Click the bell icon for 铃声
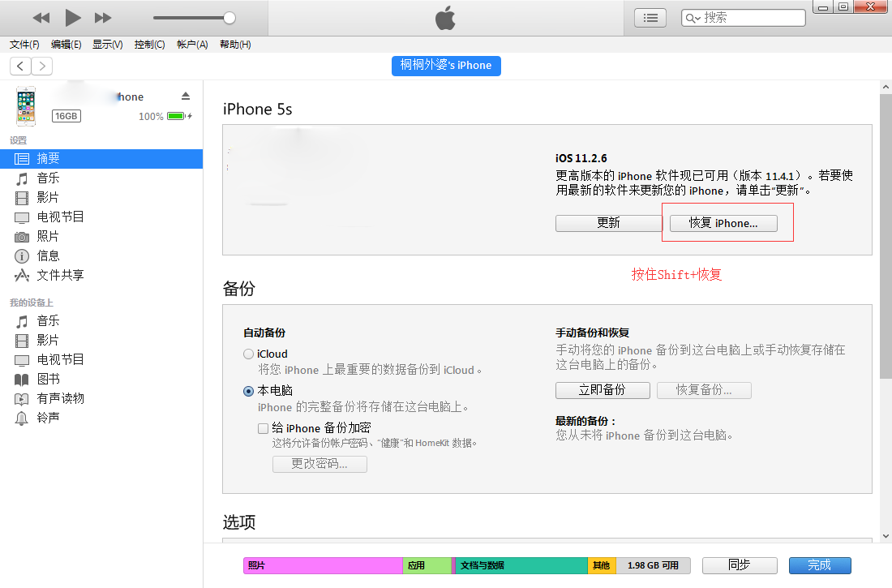Viewport: 892px width, 588px height. tap(22, 418)
